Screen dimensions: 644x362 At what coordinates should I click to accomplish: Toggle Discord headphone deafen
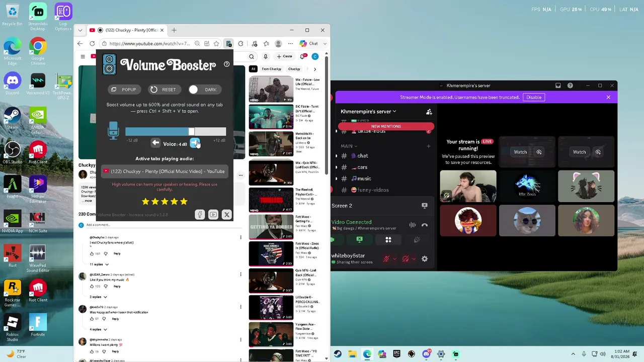(x=406, y=259)
